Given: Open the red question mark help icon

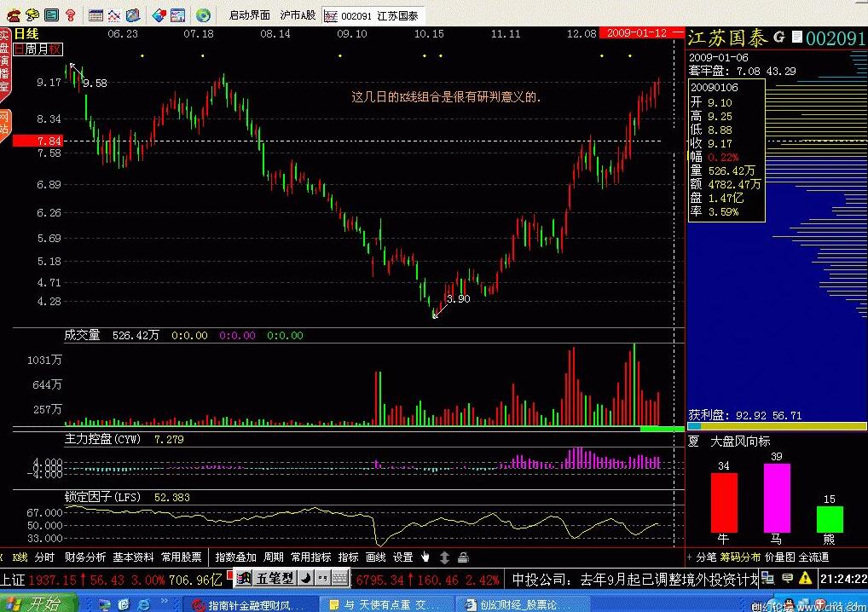Looking at the screenshot, I should click(x=70, y=15).
